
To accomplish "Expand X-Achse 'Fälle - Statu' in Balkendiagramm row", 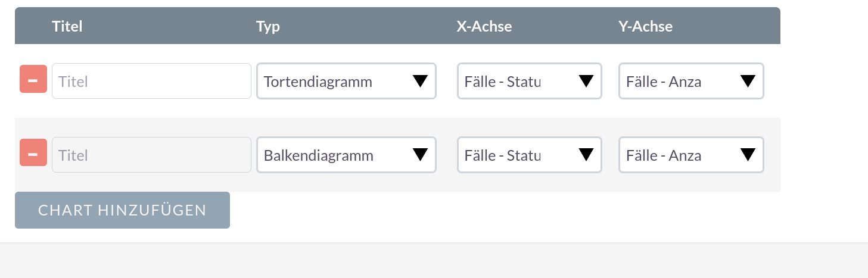I will tap(512, 155).
